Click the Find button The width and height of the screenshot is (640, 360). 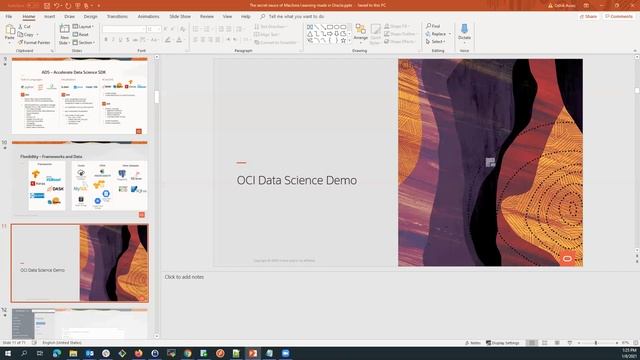pyautogui.click(x=433, y=26)
